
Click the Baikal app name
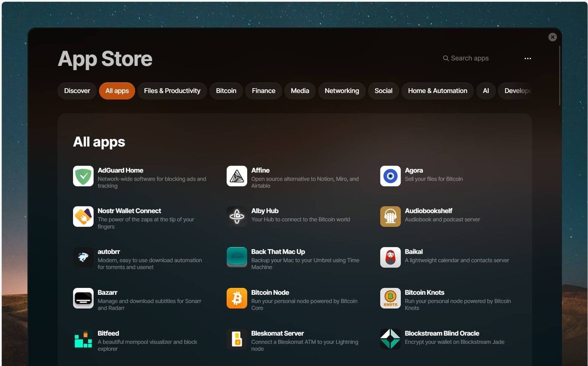tap(414, 252)
